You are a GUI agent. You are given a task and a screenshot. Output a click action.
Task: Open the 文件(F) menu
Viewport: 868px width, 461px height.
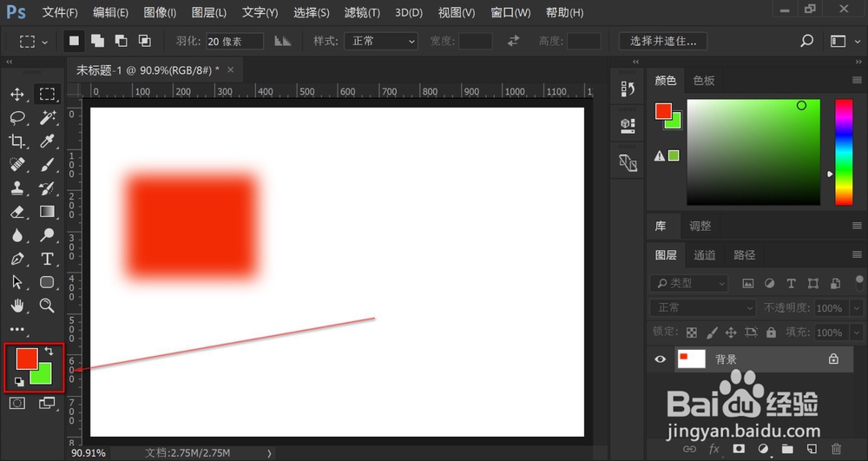click(x=60, y=12)
